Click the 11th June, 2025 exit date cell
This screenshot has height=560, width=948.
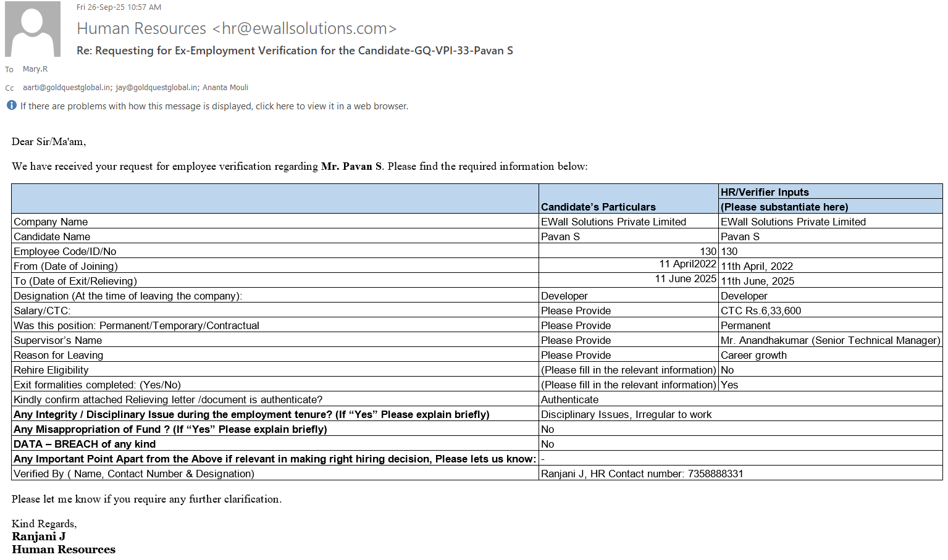(x=757, y=281)
